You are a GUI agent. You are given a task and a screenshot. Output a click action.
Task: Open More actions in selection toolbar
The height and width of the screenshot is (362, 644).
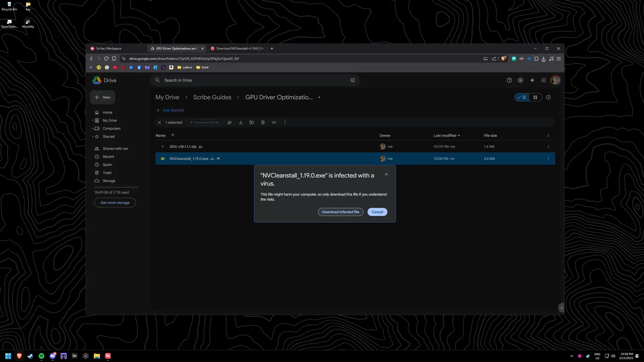click(x=285, y=123)
